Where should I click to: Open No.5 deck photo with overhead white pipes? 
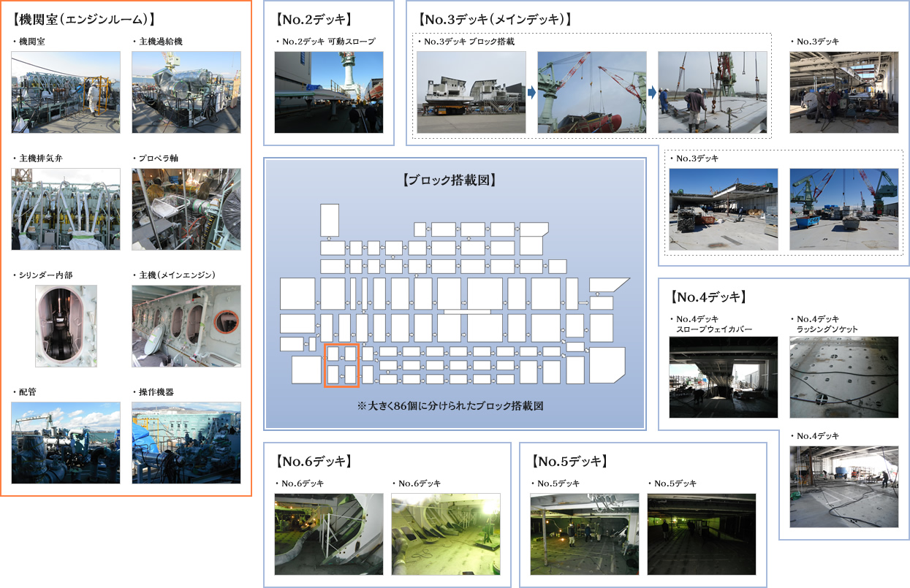(585, 534)
